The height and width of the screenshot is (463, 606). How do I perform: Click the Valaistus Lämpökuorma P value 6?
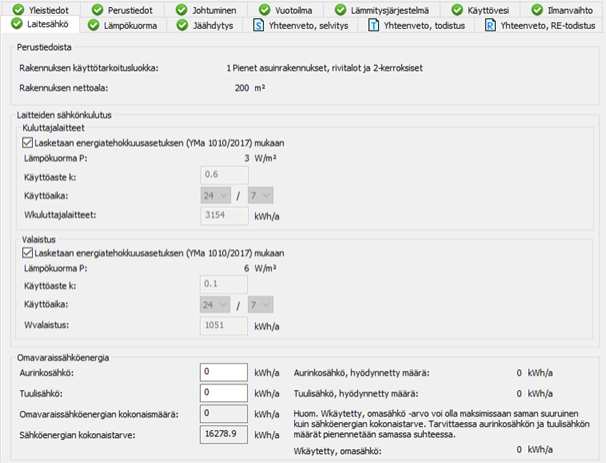pos(247,268)
